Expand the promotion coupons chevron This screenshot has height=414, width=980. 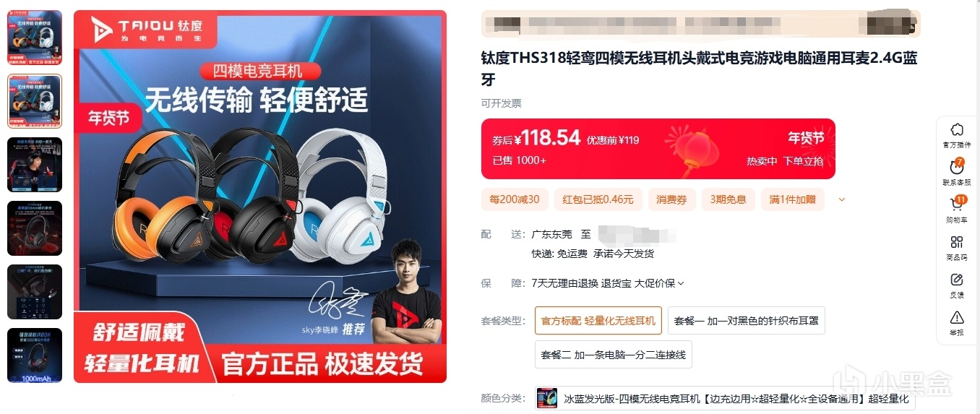[841, 199]
